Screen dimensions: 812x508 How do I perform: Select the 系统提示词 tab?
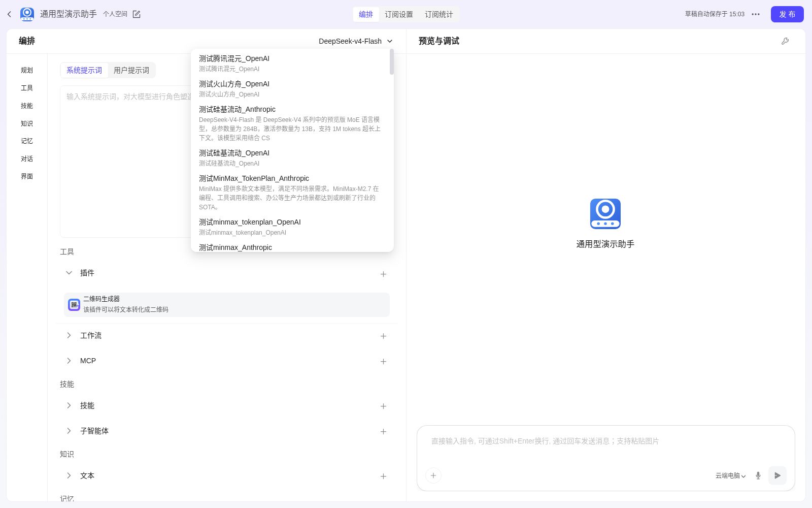(x=84, y=70)
